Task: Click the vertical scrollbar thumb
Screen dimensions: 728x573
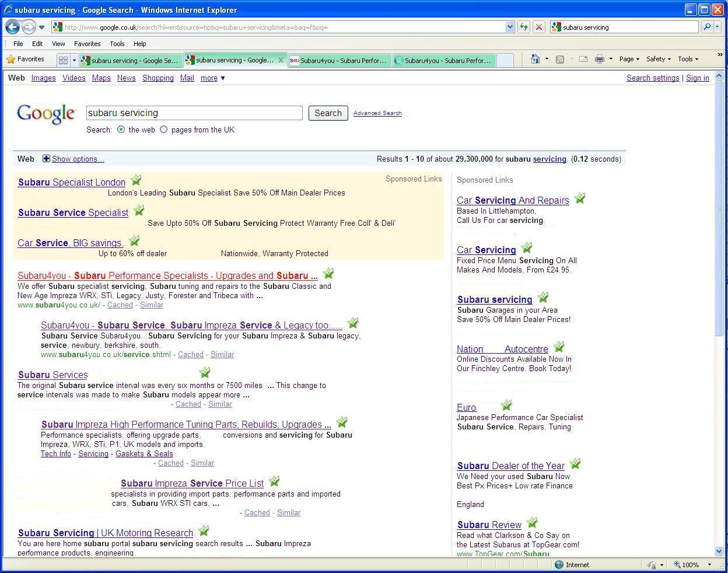Action: [718, 208]
